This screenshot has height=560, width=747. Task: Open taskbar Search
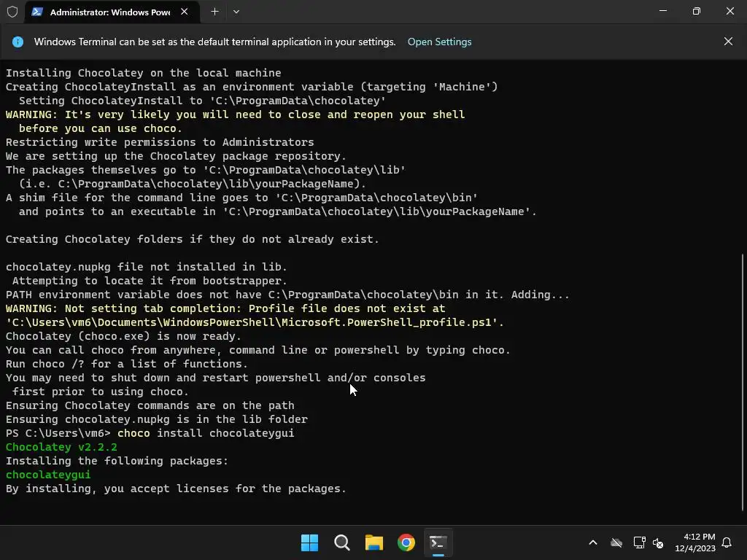click(x=341, y=542)
